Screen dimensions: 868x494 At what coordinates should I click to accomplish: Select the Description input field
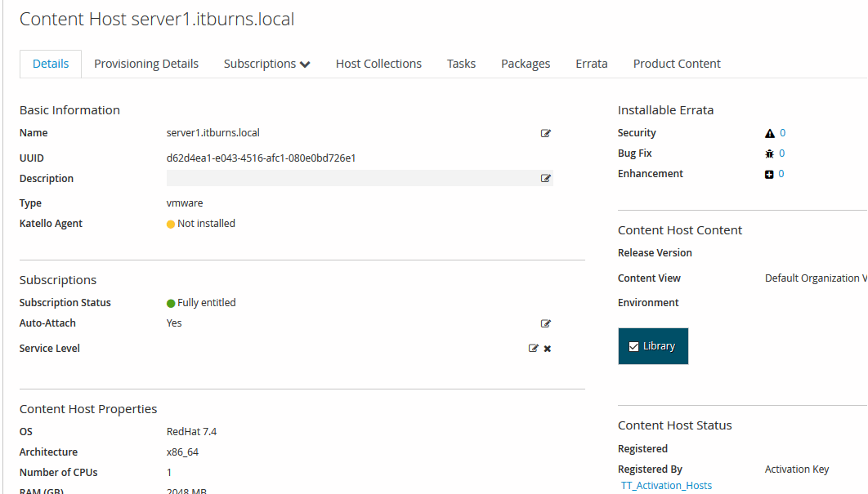tap(351, 178)
